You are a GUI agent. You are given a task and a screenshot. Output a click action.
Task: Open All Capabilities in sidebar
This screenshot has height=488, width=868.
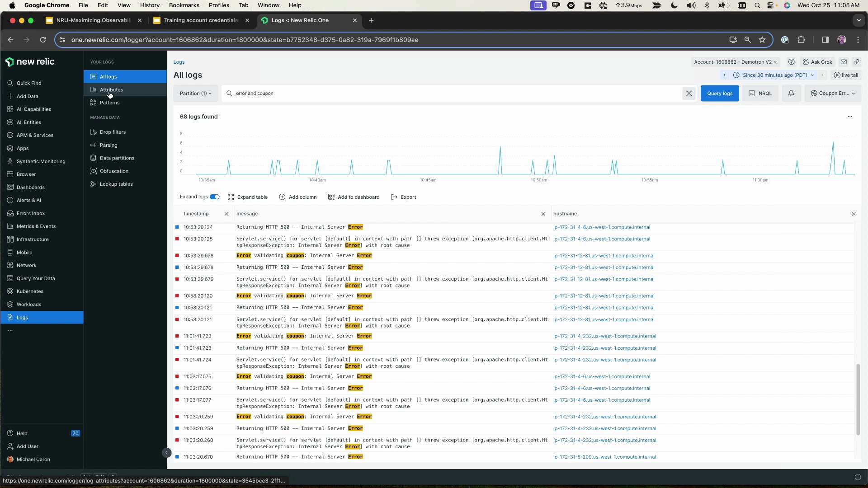(x=33, y=109)
